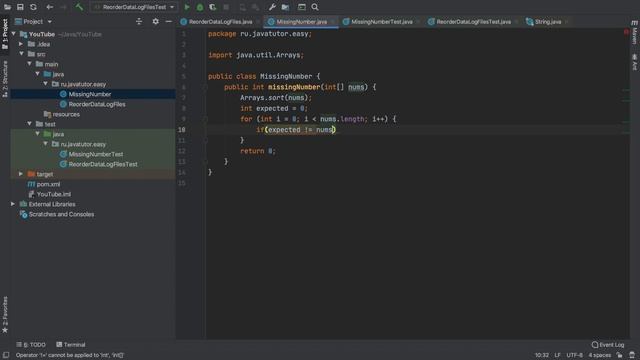This screenshot has width=640, height=360.
Task: Select pom.xml file
Action: click(44, 184)
